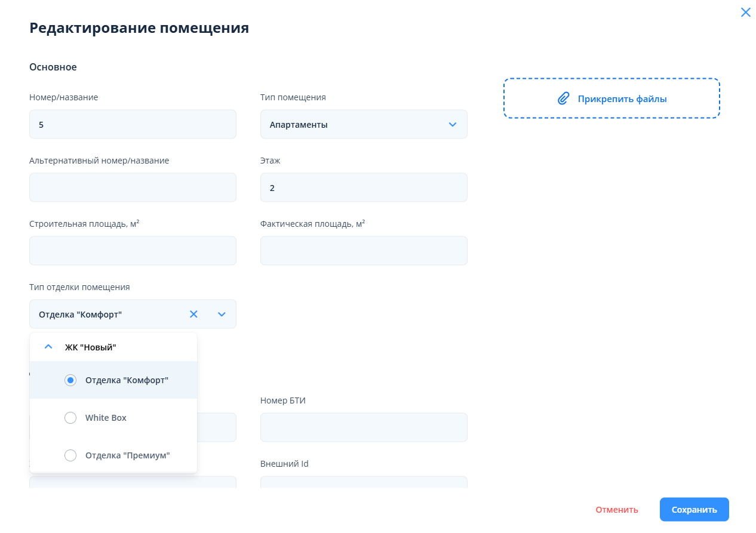Click the paperclip attach icon
Screen dimensions: 756x533
pyautogui.click(x=563, y=98)
